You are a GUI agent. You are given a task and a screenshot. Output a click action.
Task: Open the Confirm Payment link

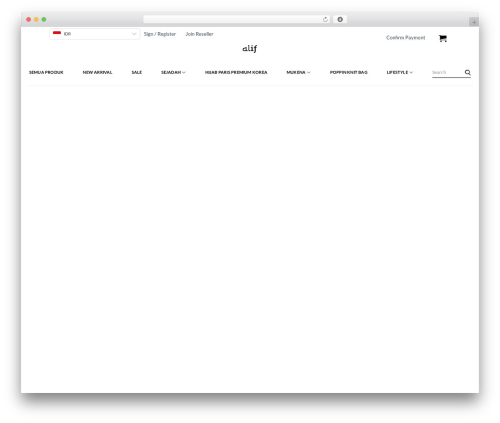(x=406, y=38)
